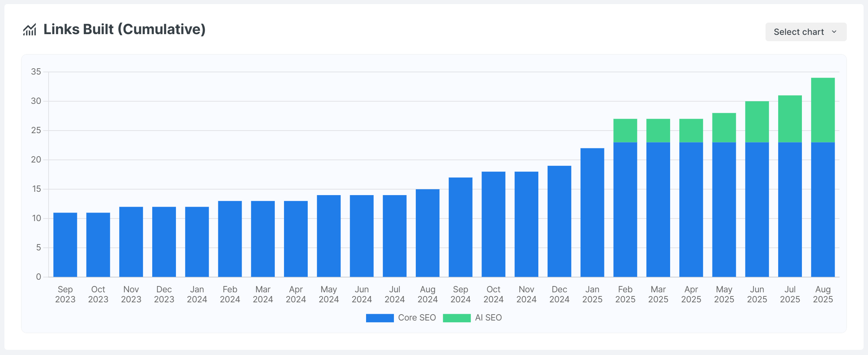This screenshot has height=355, width=868.
Task: Click the blue Core SEO segment for Aug 2025
Action: tap(823, 210)
